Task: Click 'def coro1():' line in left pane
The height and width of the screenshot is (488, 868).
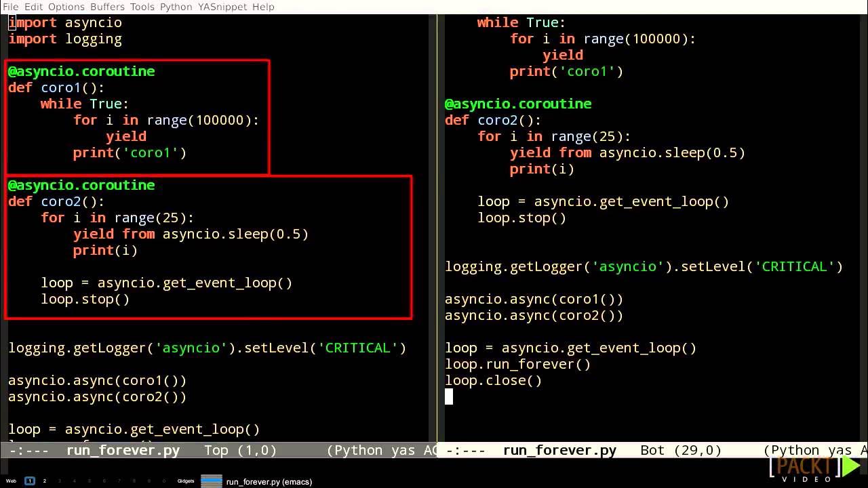Action: (57, 87)
